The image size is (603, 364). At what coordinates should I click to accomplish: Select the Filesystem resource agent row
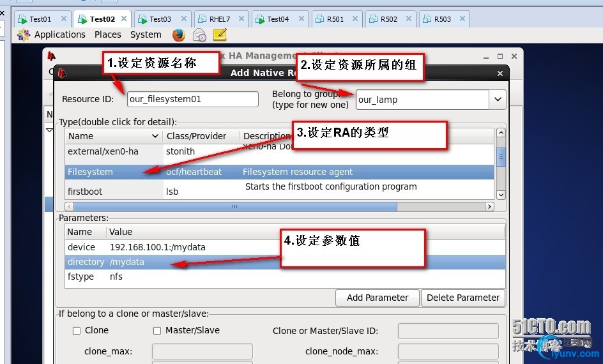[279, 172]
